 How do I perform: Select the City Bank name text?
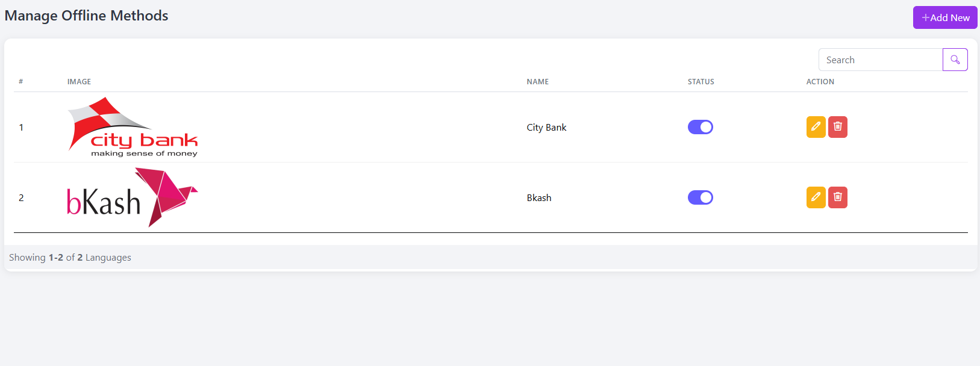546,128
